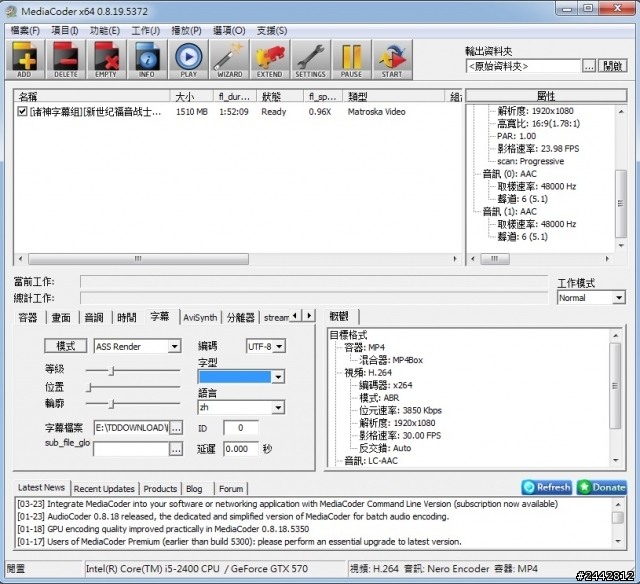Open the 項目(I) menu

pos(64,31)
